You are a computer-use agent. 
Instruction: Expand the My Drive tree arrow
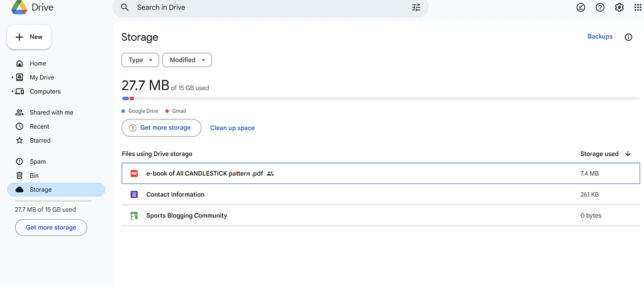point(13,77)
